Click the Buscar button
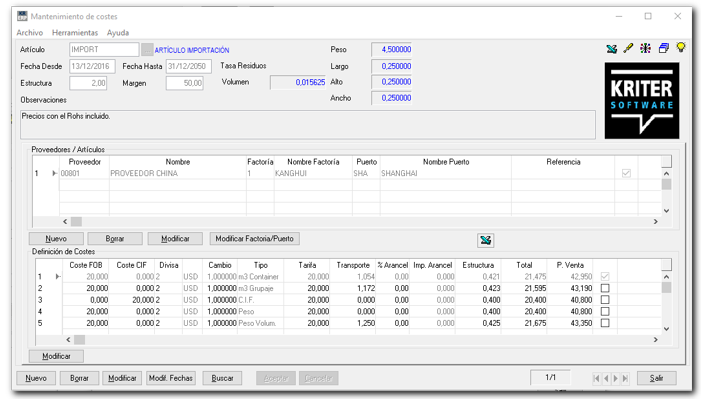This screenshot has width=701, height=399. pos(222,378)
